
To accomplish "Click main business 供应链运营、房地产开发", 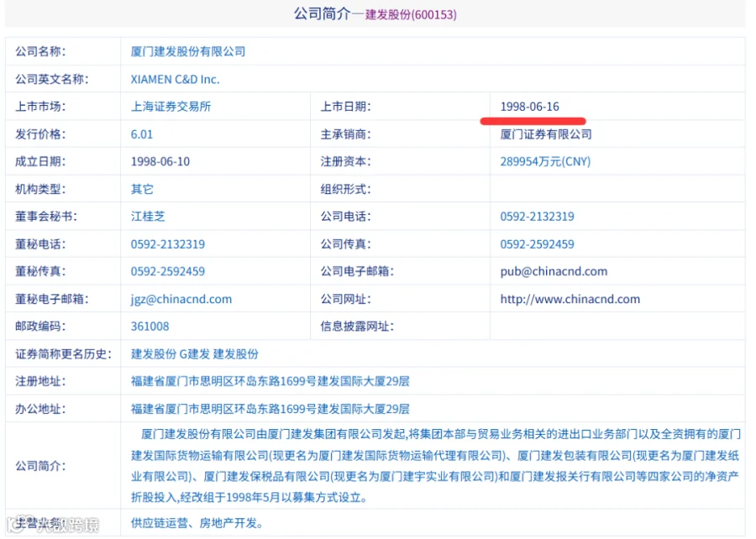I will (x=197, y=523).
